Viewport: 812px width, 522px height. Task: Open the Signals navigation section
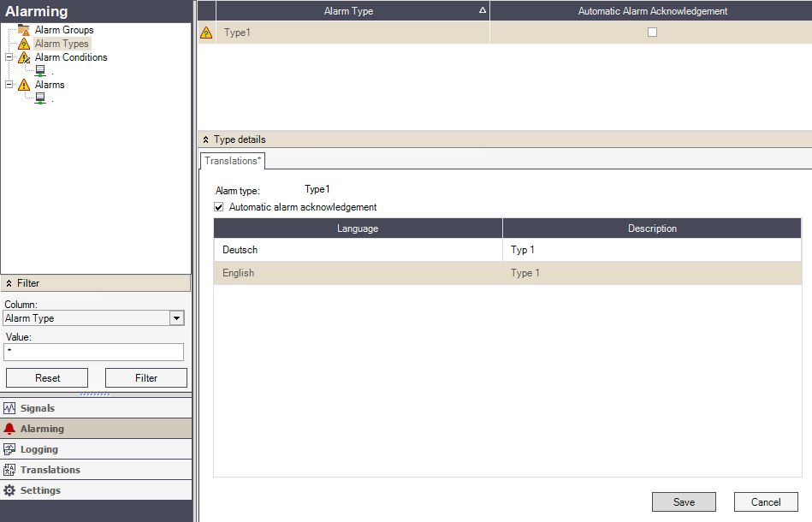click(38, 408)
